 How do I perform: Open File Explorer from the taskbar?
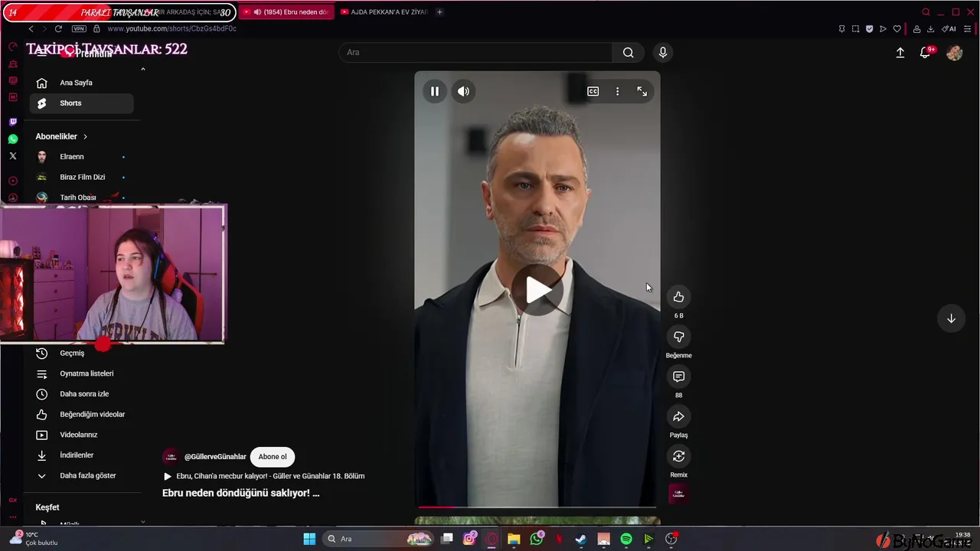coord(514,539)
